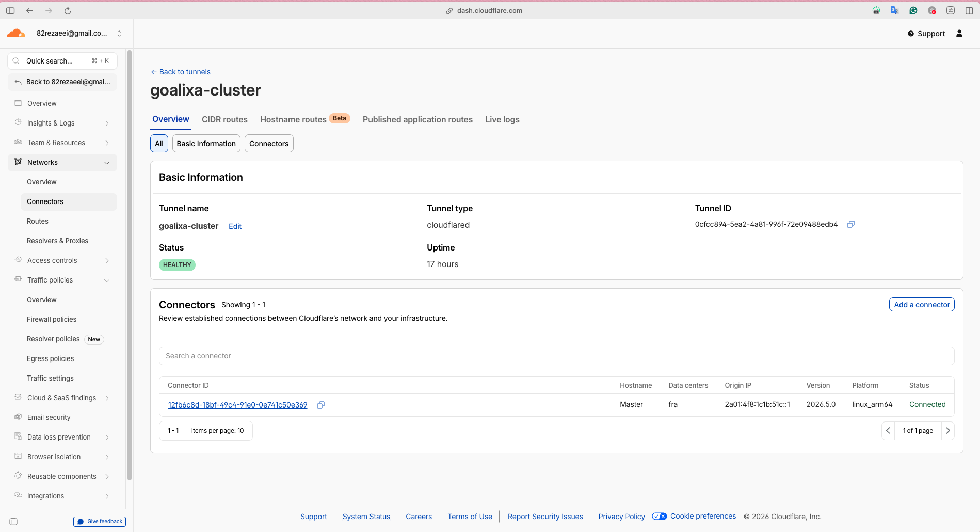Click the Insights & Logs icon

click(x=18, y=123)
